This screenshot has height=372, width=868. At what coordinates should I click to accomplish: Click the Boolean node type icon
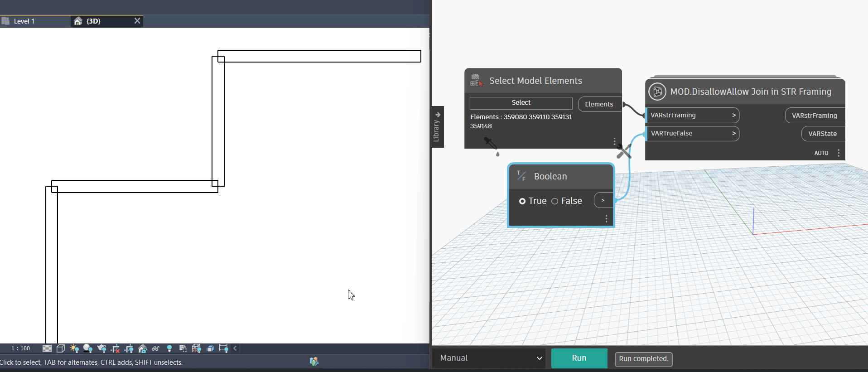pyautogui.click(x=521, y=176)
